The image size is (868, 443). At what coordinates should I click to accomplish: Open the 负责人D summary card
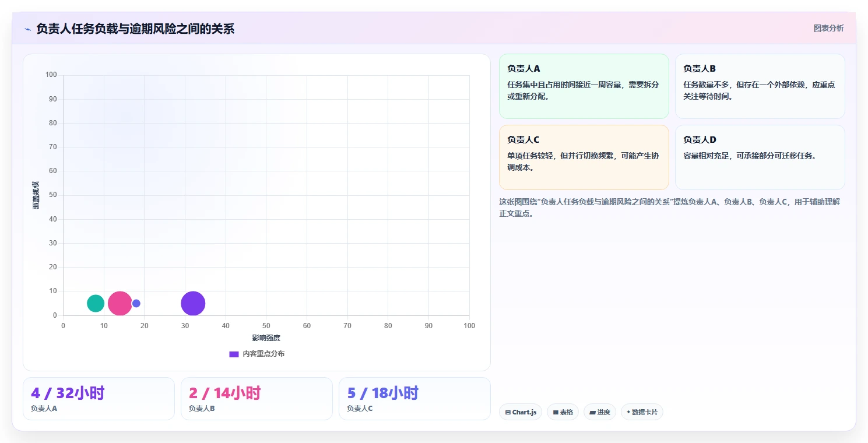(760, 157)
